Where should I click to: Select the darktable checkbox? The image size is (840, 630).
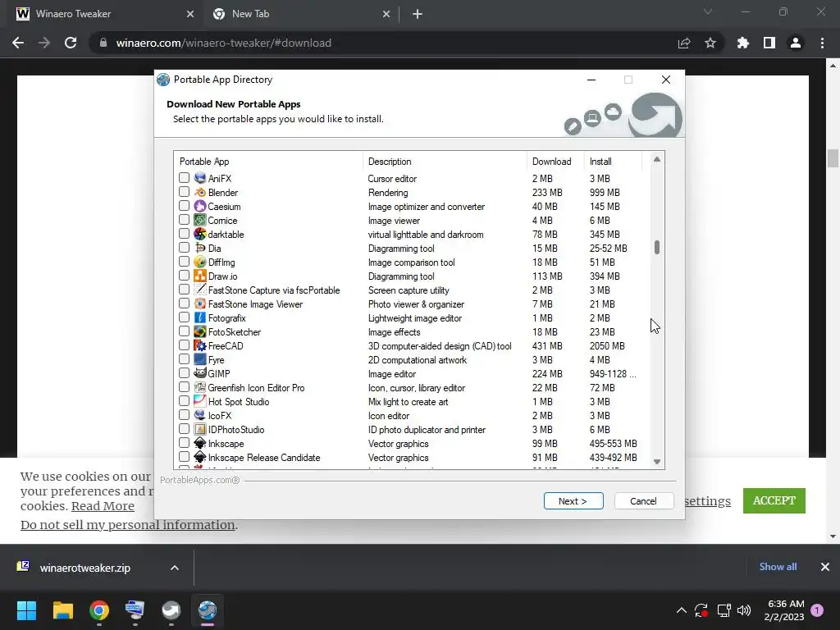tap(184, 233)
